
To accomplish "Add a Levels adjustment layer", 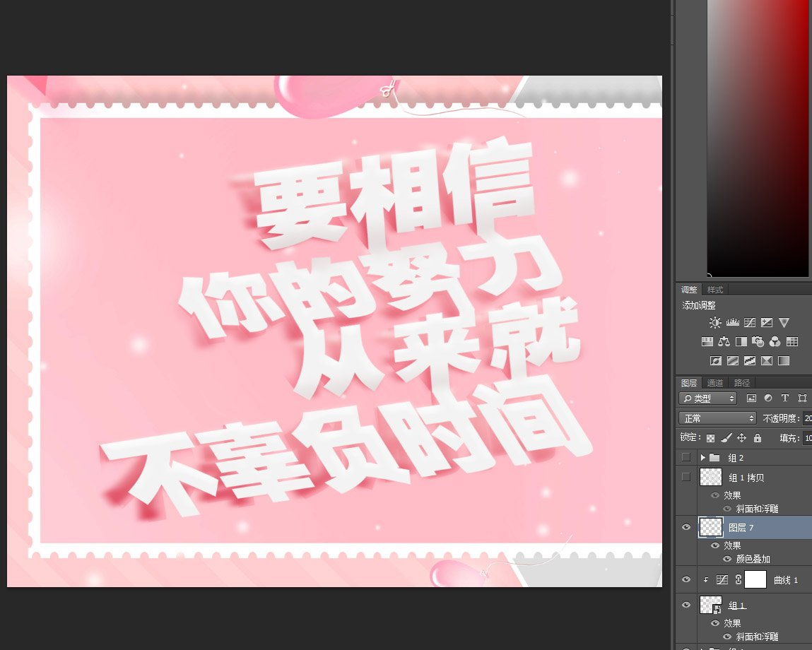I will tap(732, 323).
